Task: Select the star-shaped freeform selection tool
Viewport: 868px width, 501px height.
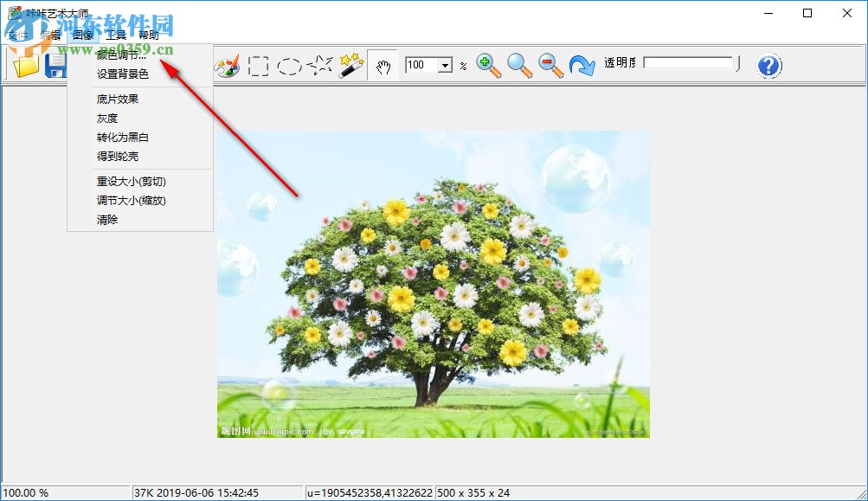Action: tap(320, 65)
